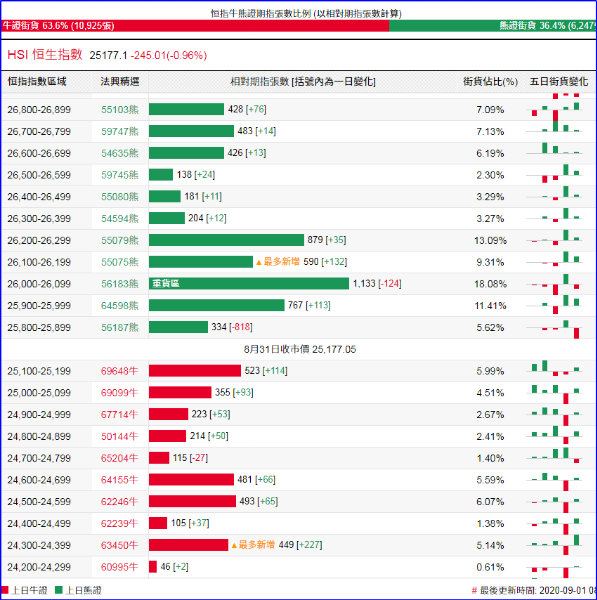Open bull warrant 69648牛

pos(119,371)
